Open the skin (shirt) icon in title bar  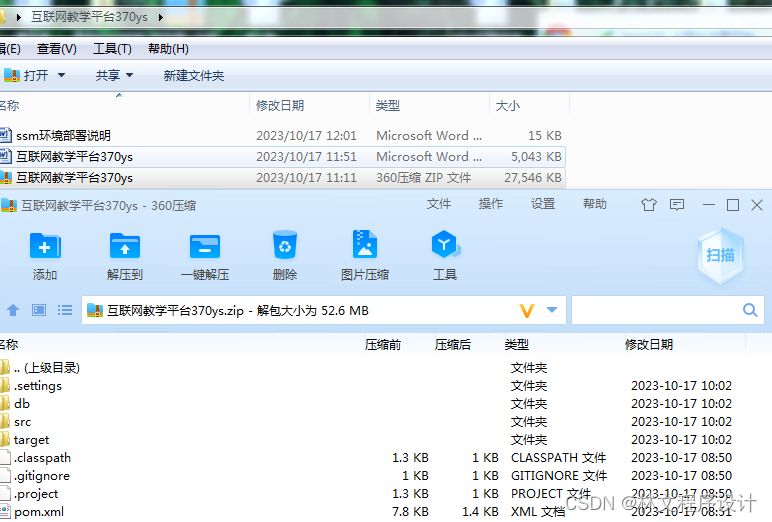pos(649,205)
